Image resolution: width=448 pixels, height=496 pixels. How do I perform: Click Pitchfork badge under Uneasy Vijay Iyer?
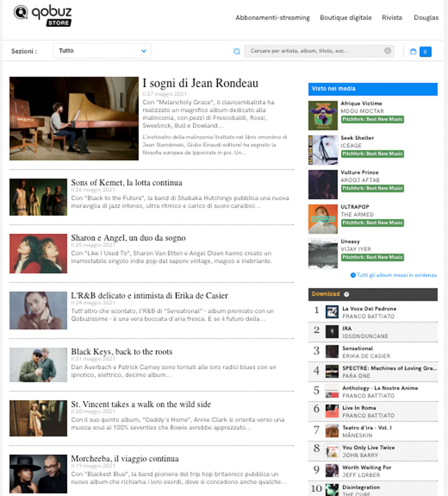[373, 257]
